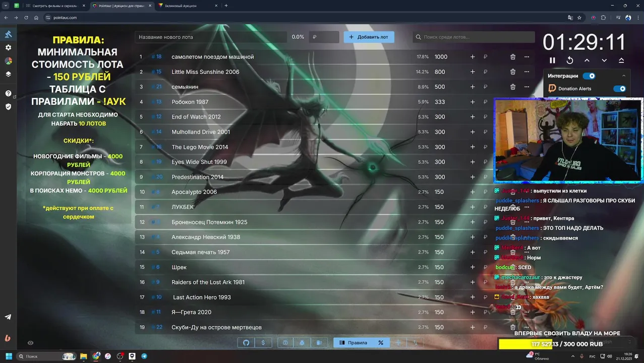Delete lot Little Miss Sunshine 2006
Image resolution: width=644 pixels, height=363 pixels.
tap(513, 72)
